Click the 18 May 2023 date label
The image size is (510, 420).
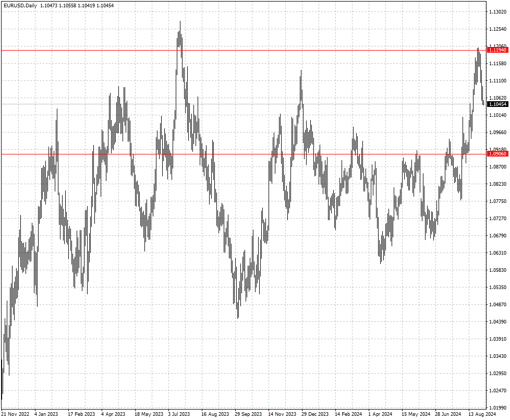click(149, 414)
